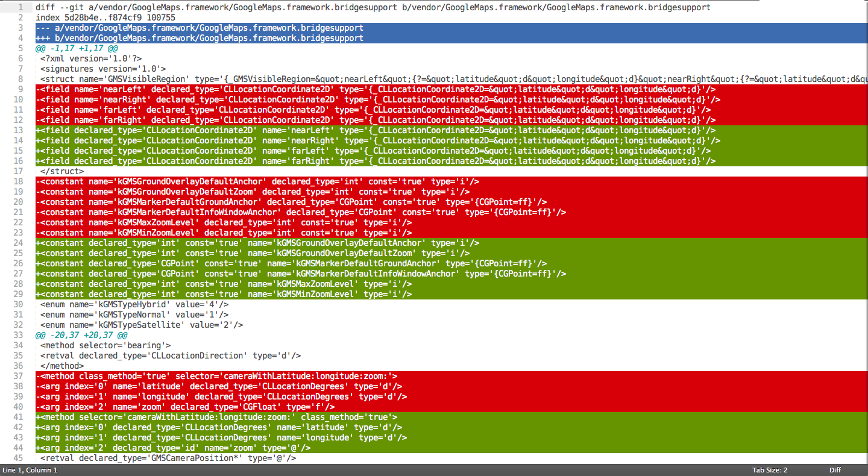Click added constant line with name='kGMSMarkerDefaultGroundAnchor'

(x=451, y=264)
